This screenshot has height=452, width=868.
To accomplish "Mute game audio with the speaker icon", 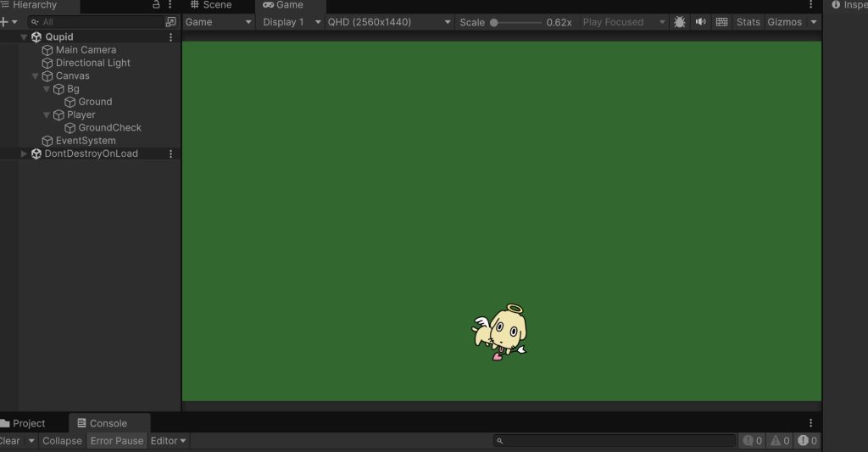I will click(701, 22).
